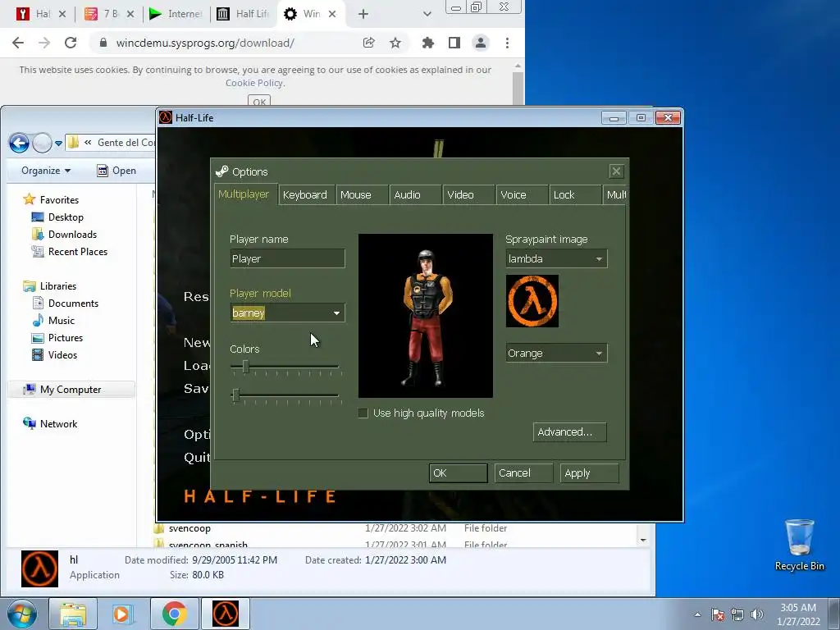Viewport: 840px width, 630px height.
Task: Click the volume speaker tray icon
Action: pyautogui.click(x=757, y=614)
